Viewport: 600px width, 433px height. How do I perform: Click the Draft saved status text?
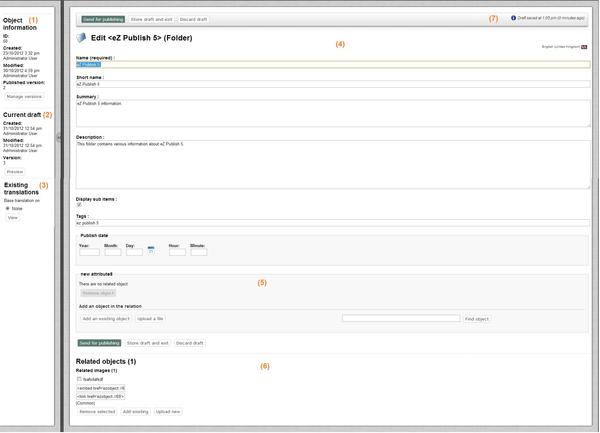pos(551,18)
